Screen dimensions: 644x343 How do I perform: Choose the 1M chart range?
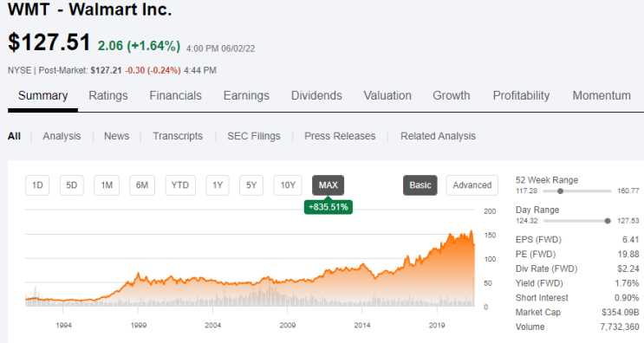click(107, 185)
